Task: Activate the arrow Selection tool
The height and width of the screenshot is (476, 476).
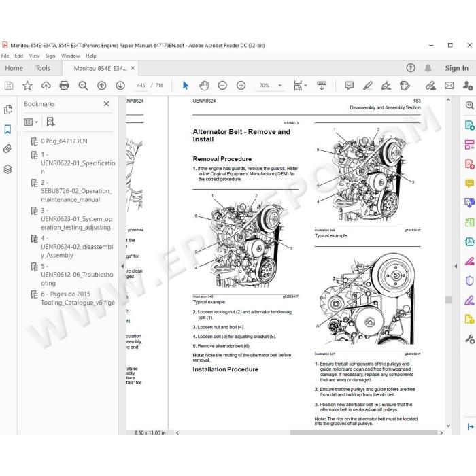Action: tap(186, 86)
